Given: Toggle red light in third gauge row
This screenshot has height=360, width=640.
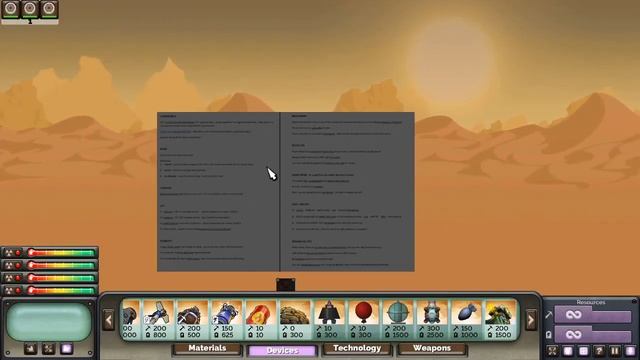Looking at the screenshot, I should point(18,278).
